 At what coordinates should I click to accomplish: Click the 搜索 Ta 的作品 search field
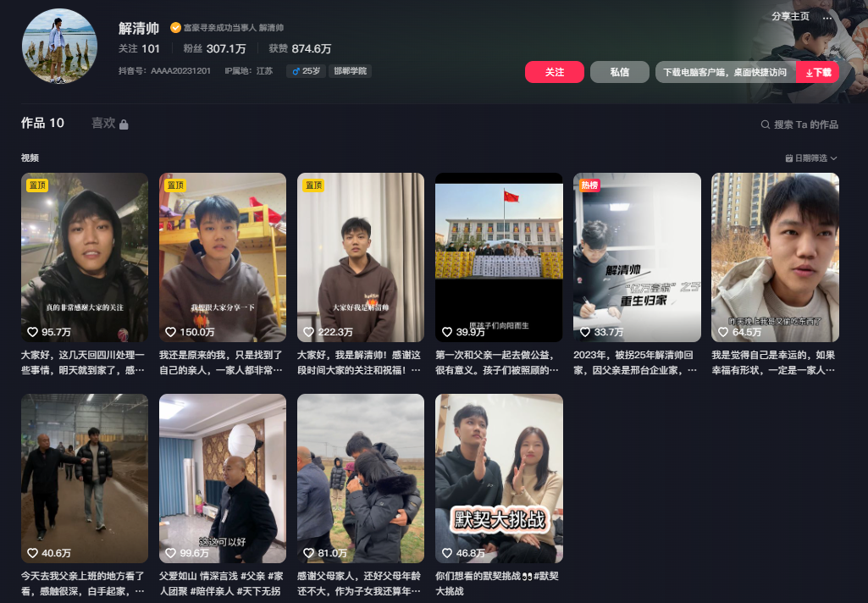[x=805, y=124]
